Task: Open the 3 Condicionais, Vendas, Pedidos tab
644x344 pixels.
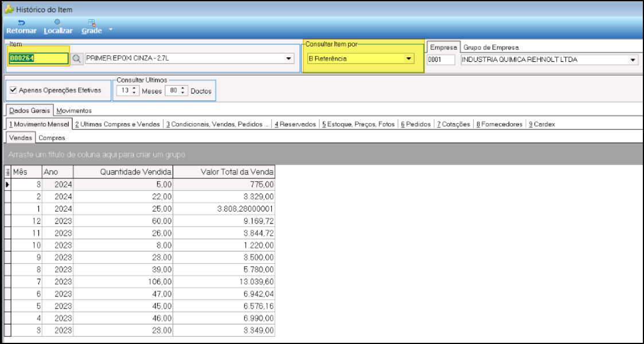Action: [217, 124]
